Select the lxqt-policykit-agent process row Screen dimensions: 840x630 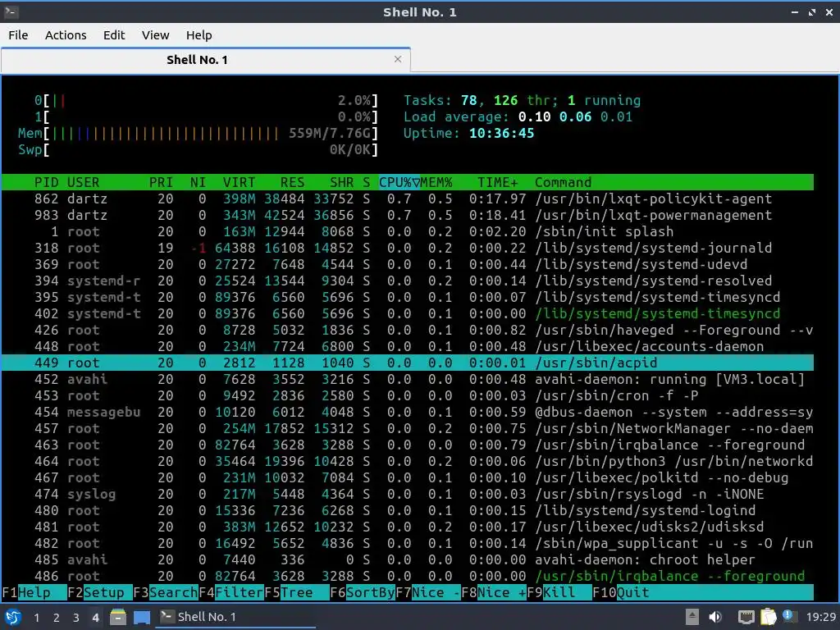[x=407, y=199]
